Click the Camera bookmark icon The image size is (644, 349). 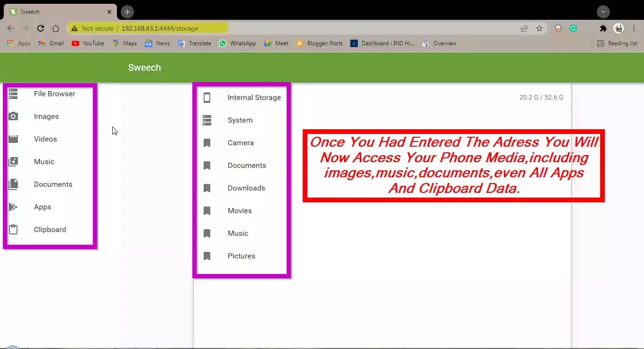207,143
